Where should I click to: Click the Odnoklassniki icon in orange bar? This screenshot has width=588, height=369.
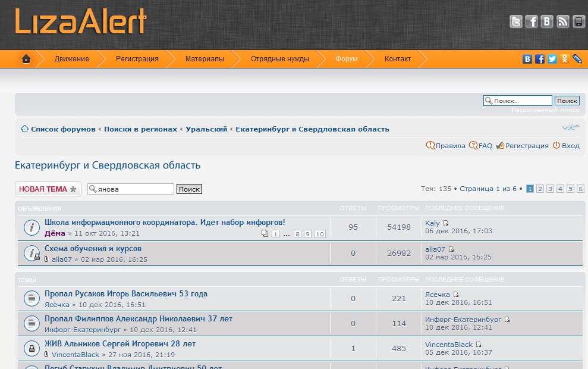pos(564,59)
